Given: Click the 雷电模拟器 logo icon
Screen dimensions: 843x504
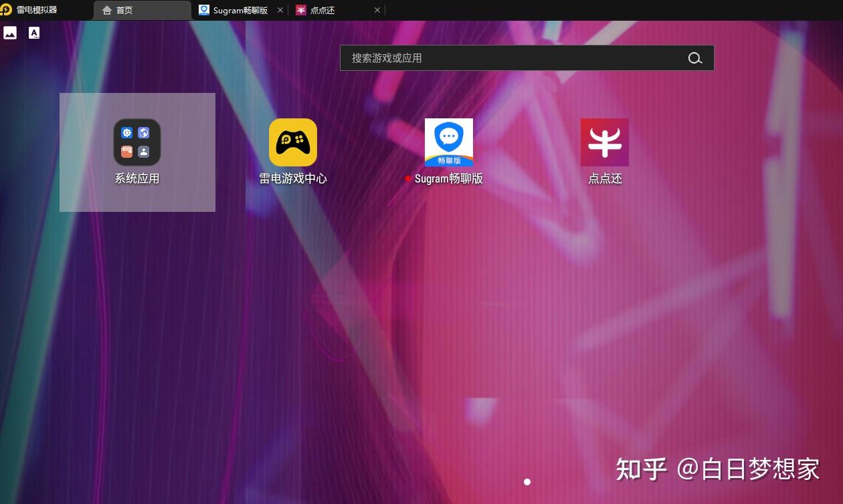Looking at the screenshot, I should [6, 9].
